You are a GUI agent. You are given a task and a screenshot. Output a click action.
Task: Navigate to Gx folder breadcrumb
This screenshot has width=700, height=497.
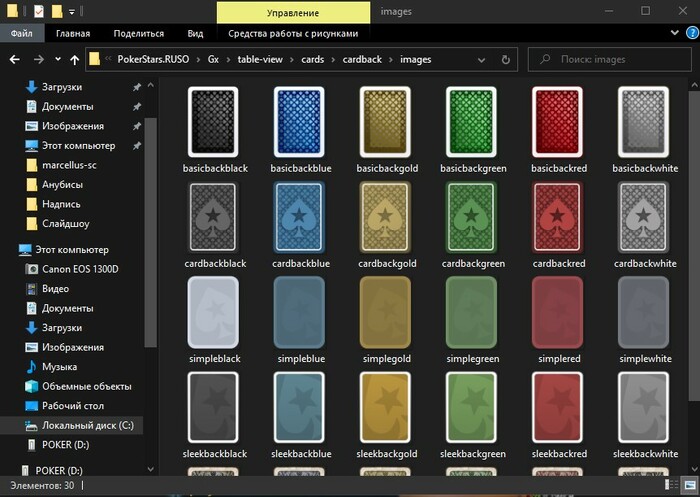pos(213,59)
